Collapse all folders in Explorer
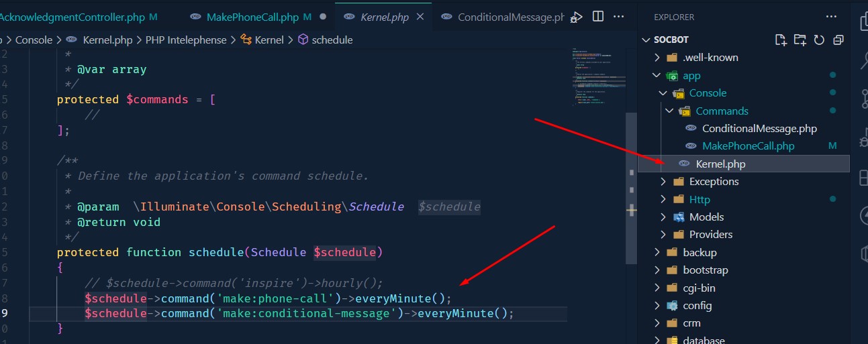This screenshot has height=344, width=868. pyautogui.click(x=838, y=40)
